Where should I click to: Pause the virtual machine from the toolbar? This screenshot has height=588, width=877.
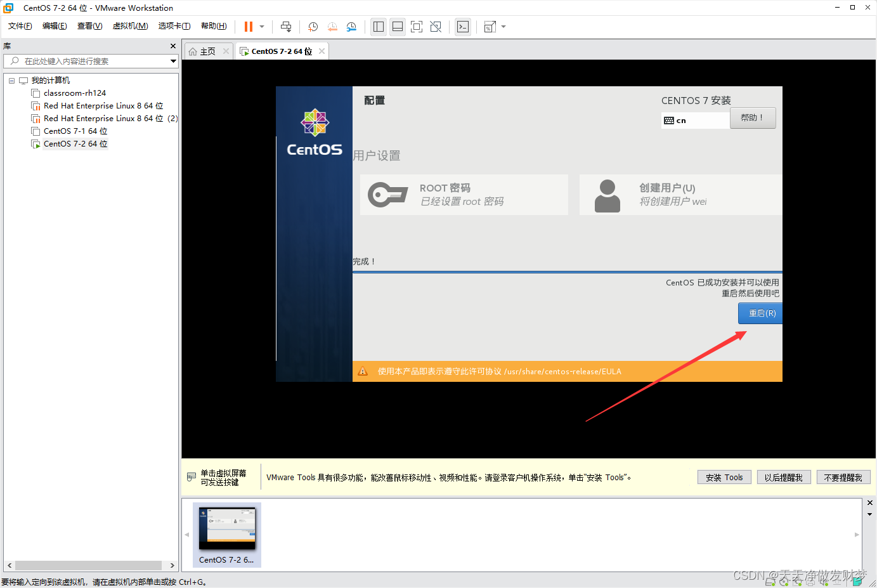[249, 27]
